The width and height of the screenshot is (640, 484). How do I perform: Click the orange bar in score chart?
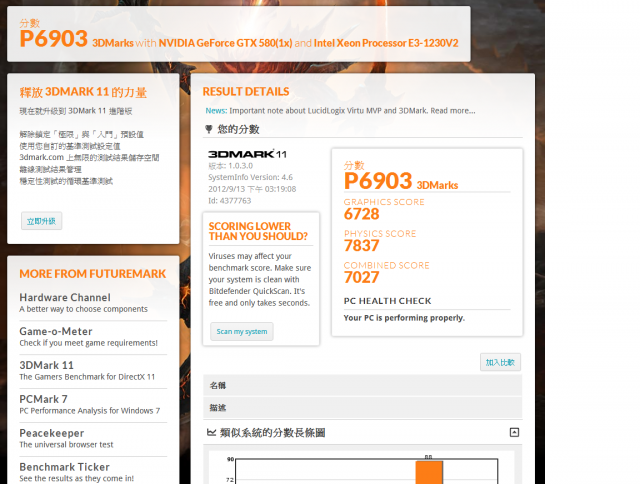pos(429,473)
